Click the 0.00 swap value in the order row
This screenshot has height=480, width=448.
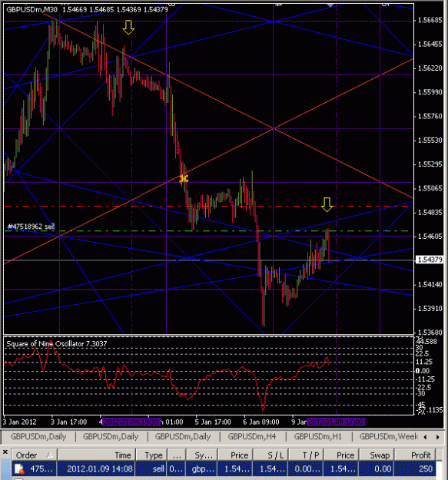point(382,468)
